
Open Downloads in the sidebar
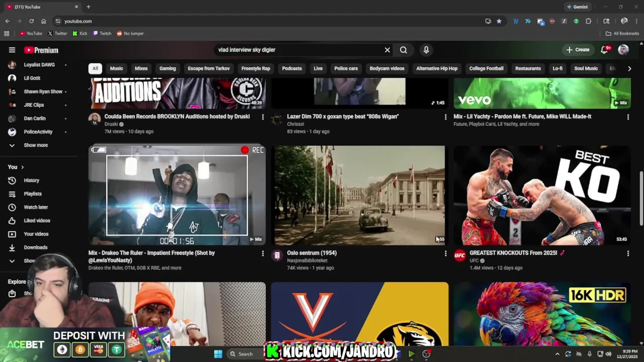(36, 247)
